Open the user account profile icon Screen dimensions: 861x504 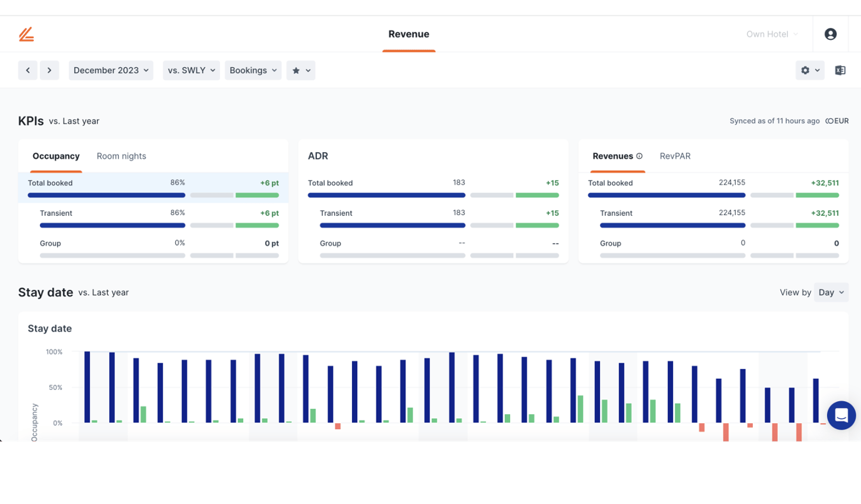[x=830, y=34]
